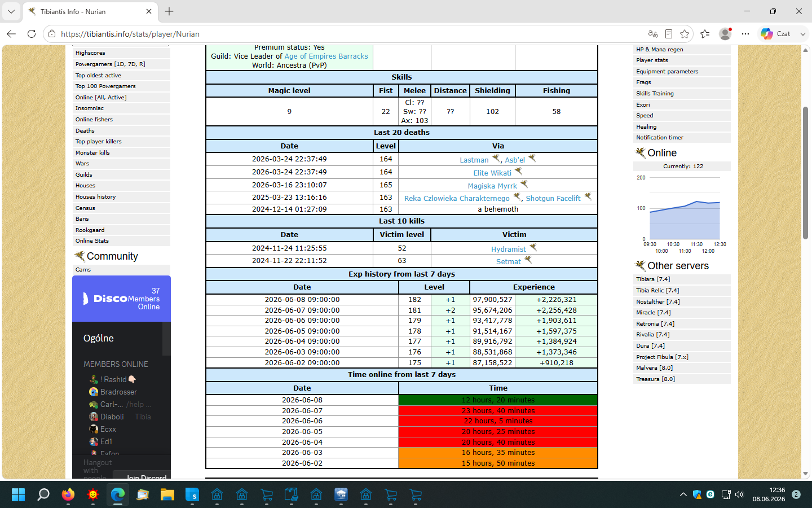
Task: Click the browser profile avatar icon
Action: tap(725, 34)
